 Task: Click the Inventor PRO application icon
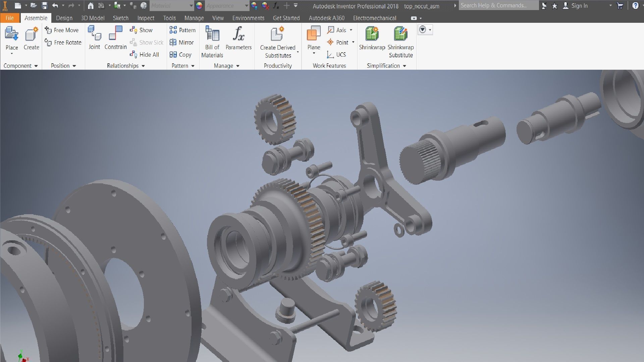point(5,6)
